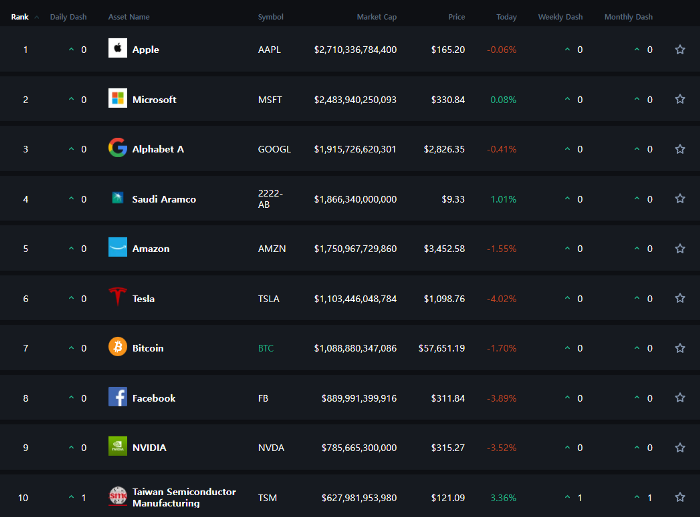Click the Apple logo icon
This screenshot has height=517, width=700.
(x=117, y=48)
